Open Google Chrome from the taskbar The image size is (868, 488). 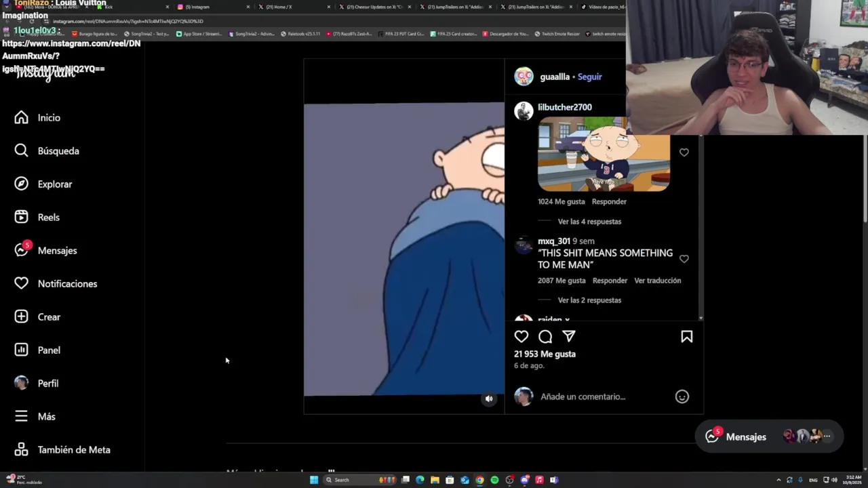point(479,480)
